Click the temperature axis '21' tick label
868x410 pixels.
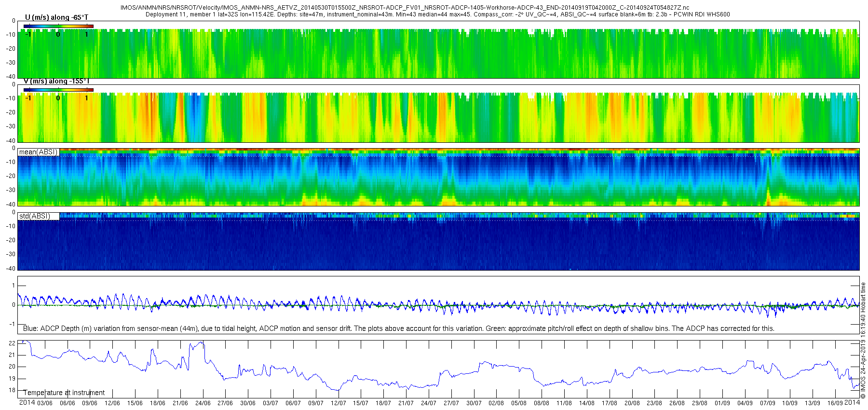[13, 355]
